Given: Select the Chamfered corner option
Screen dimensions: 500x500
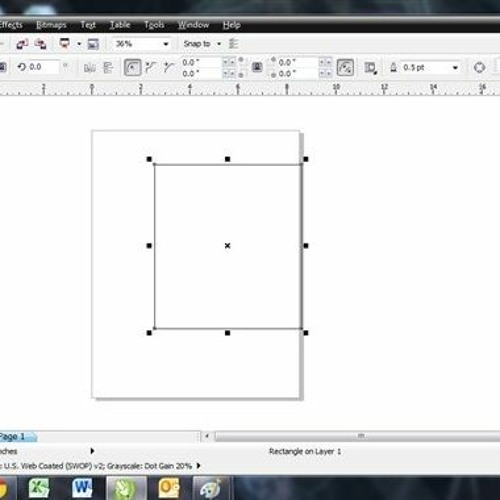Looking at the screenshot, I should pyautogui.click(x=169, y=68).
